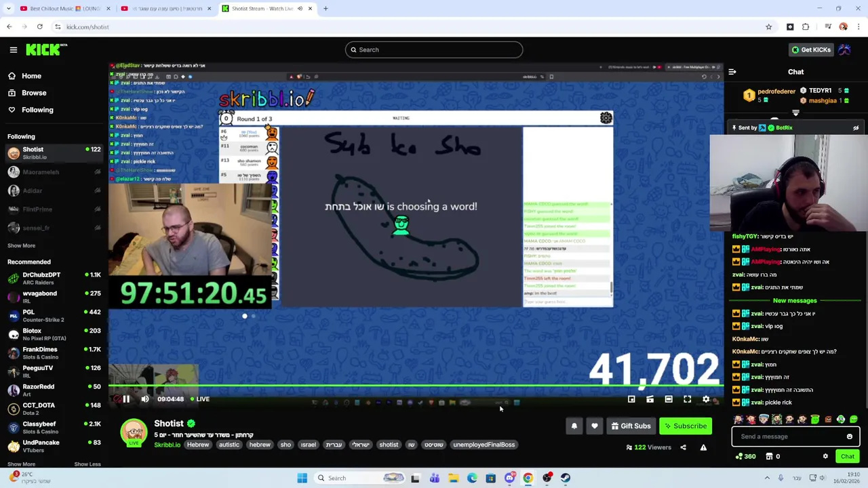The height and width of the screenshot is (488, 868).
Task: Switch to second YouTube browser tab
Action: point(166,9)
